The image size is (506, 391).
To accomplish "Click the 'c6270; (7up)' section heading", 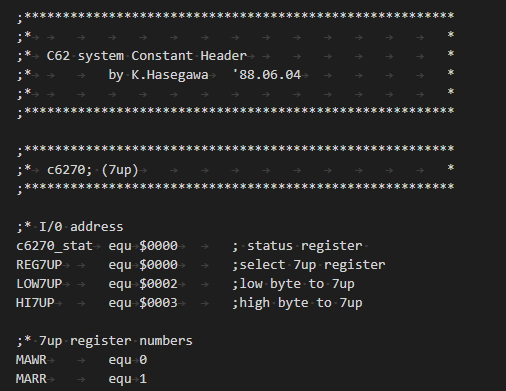I will [93, 170].
